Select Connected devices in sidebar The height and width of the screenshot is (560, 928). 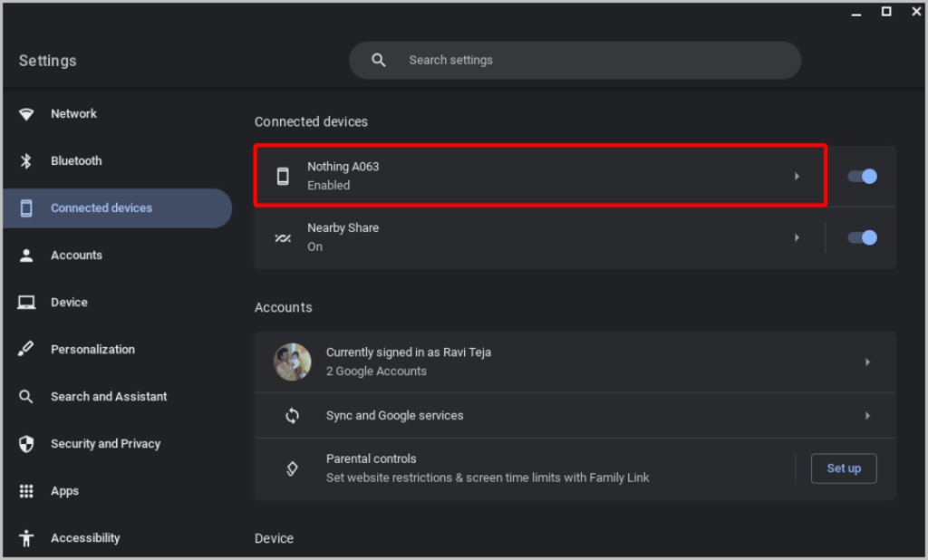[x=117, y=208]
